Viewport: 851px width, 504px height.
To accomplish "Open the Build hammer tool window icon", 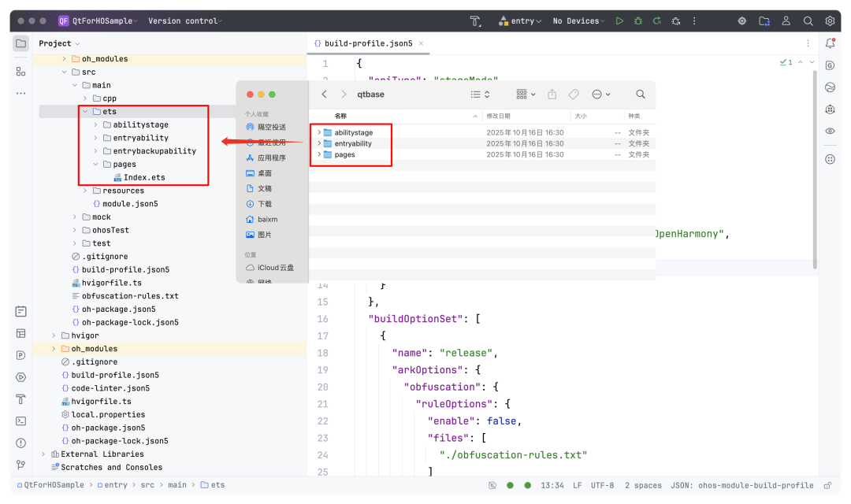I will point(21,399).
